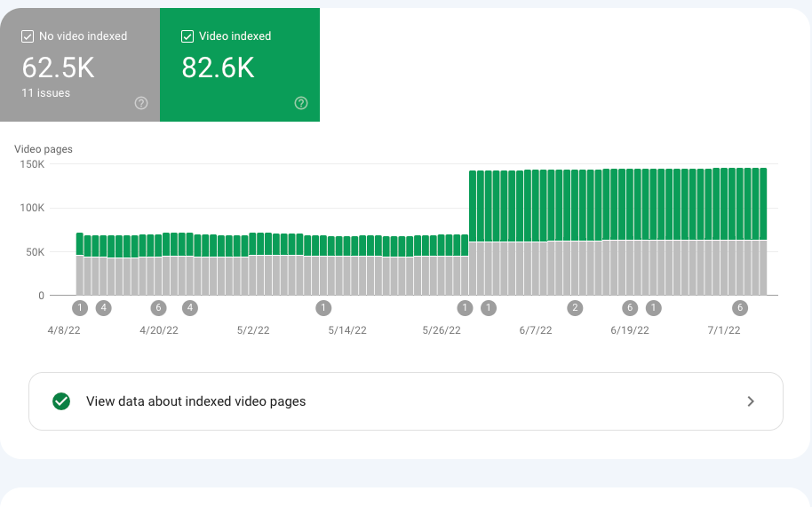Select annotation marker 4 right of 4/20/22
Screen dimensions: 812x507
pyautogui.click(x=189, y=308)
